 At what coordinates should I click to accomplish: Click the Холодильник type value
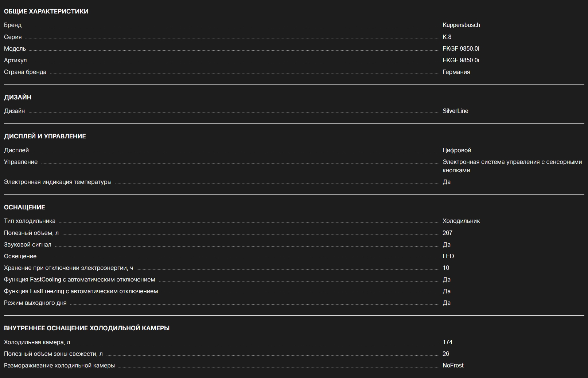click(461, 221)
